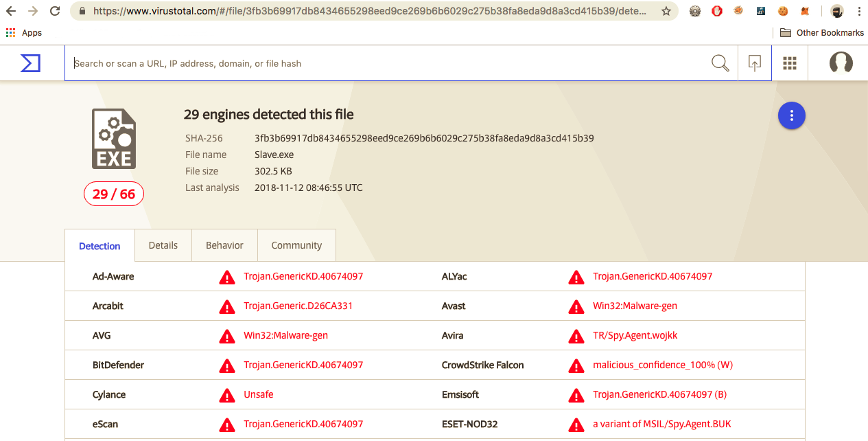Click the magnifier search icon
The width and height of the screenshot is (868, 441).
pyautogui.click(x=720, y=63)
